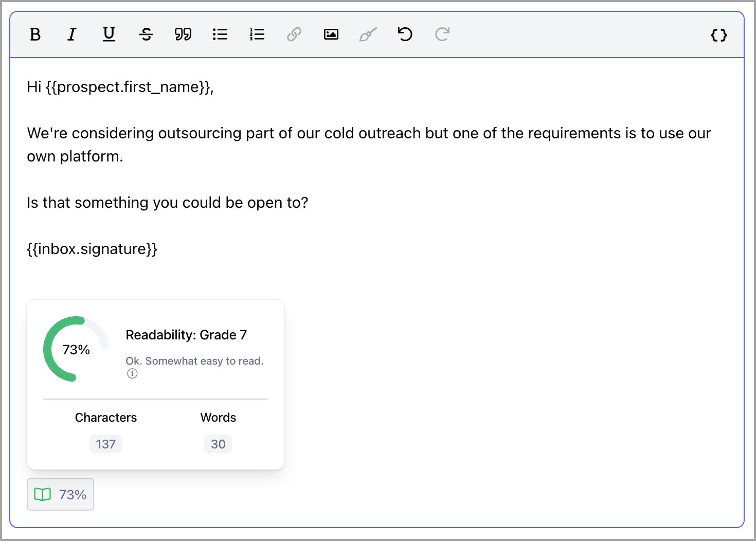Undo the last change
Screen dimensions: 756x541
[x=405, y=34]
